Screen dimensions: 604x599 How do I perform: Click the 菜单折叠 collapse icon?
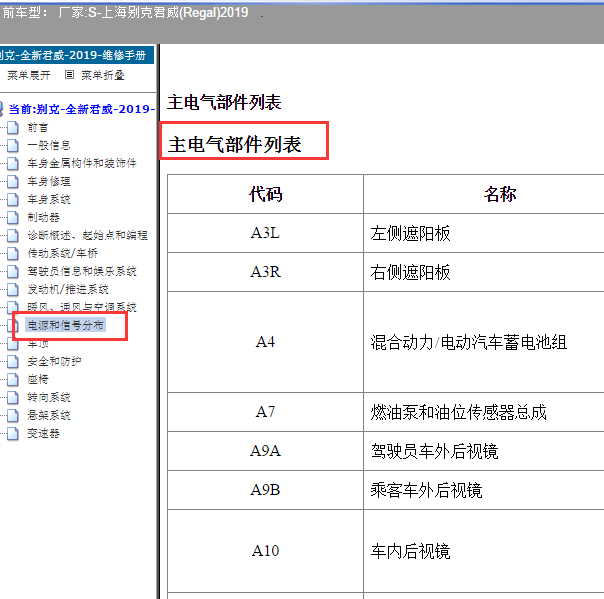69,75
